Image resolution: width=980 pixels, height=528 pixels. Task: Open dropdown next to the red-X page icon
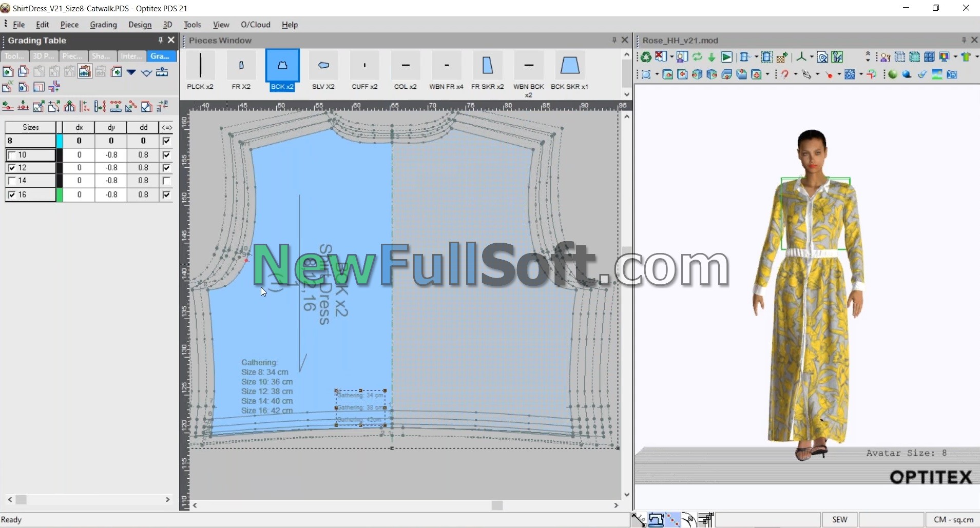point(671,57)
